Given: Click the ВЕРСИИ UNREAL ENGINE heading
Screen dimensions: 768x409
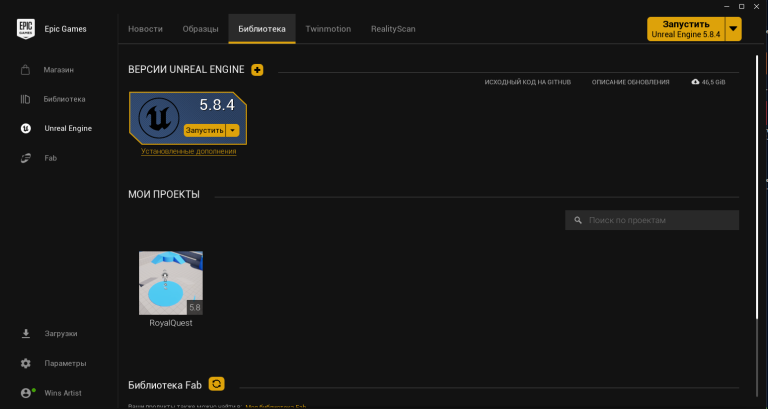Looking at the screenshot, I should tap(186, 70).
